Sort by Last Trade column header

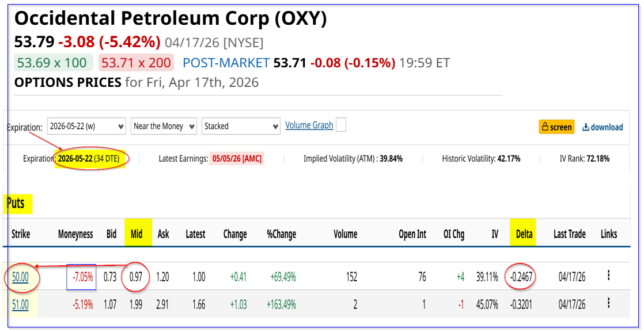pyautogui.click(x=569, y=234)
